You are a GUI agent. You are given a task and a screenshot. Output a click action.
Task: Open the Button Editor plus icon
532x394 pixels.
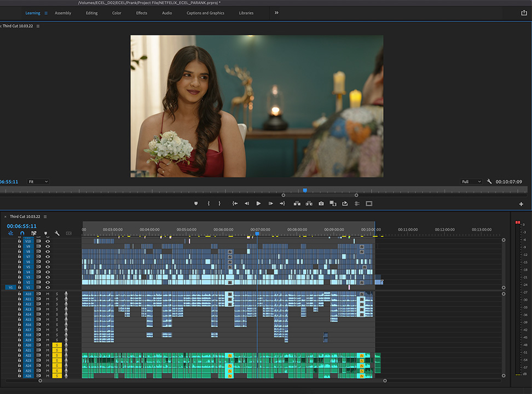(x=521, y=204)
